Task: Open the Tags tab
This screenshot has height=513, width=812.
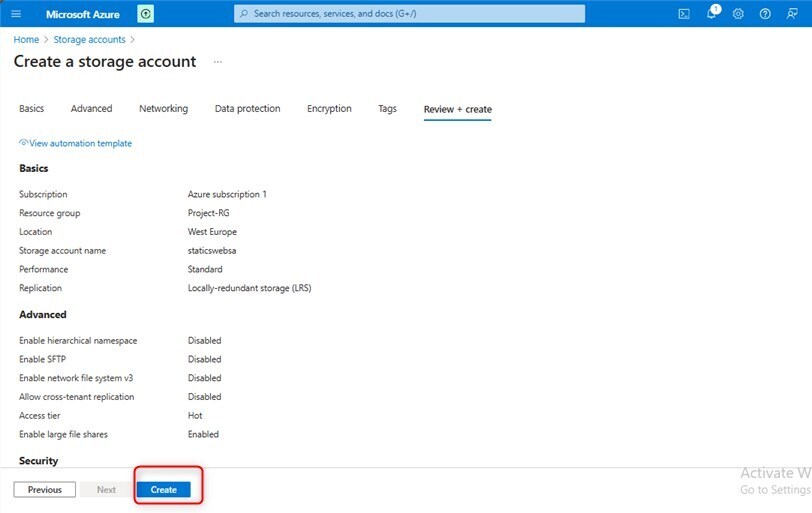Action: tap(387, 109)
